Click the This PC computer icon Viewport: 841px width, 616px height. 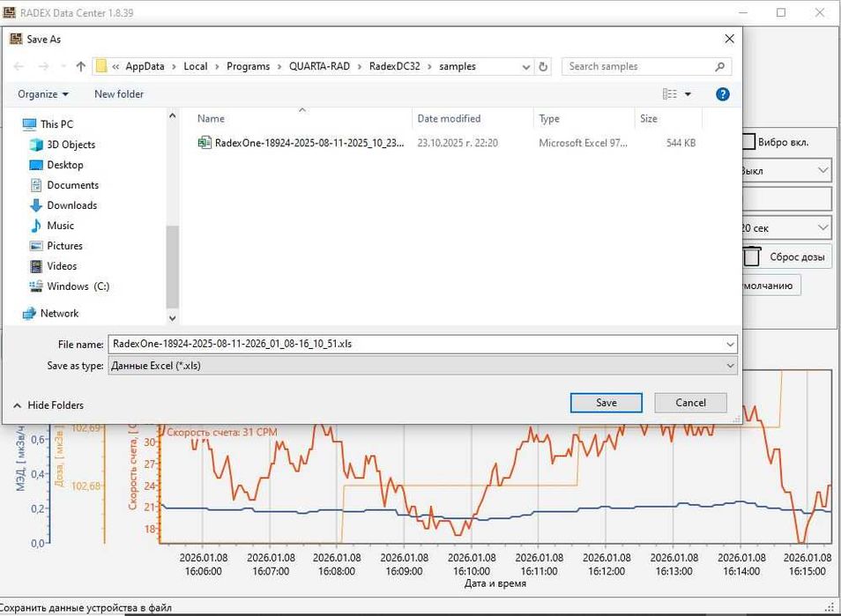click(29, 124)
